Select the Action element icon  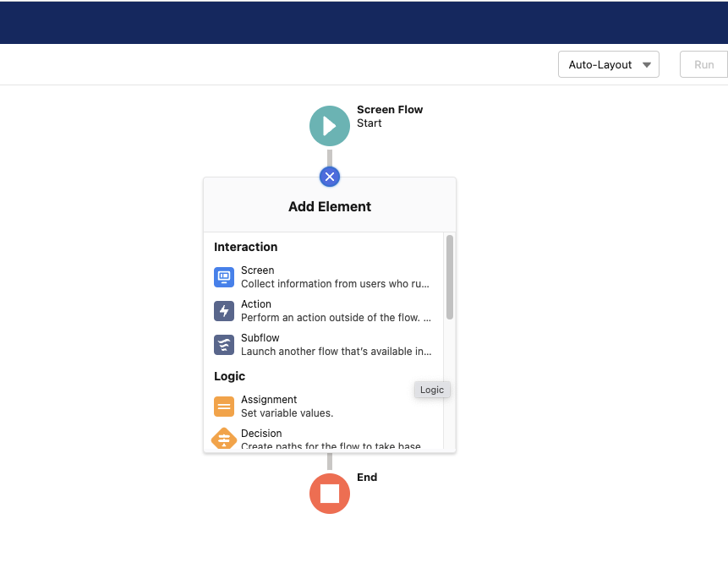(223, 310)
